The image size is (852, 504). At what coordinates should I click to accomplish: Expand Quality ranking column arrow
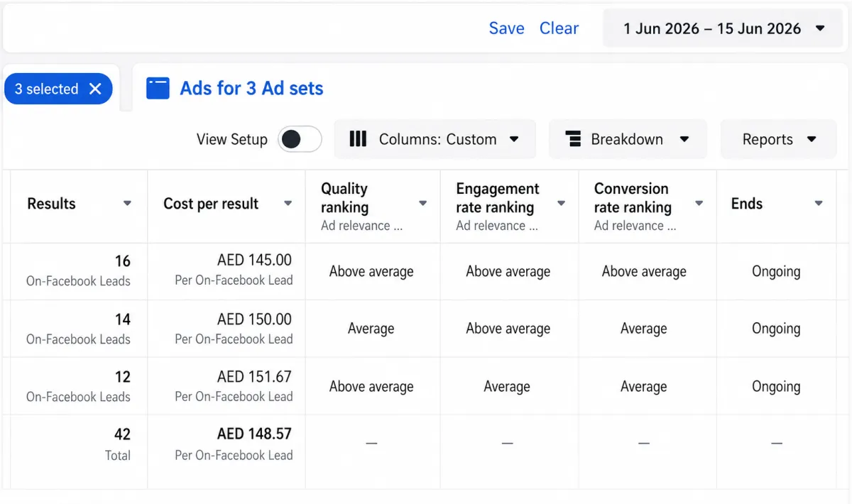coord(422,204)
